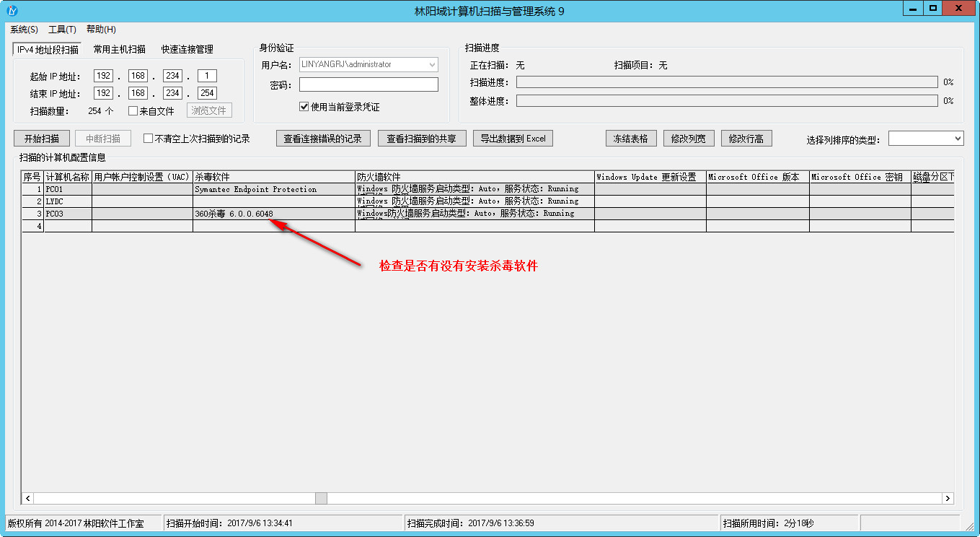Click firewall status cell in PC03 row
The height and width of the screenshot is (537, 980).
coord(474,214)
